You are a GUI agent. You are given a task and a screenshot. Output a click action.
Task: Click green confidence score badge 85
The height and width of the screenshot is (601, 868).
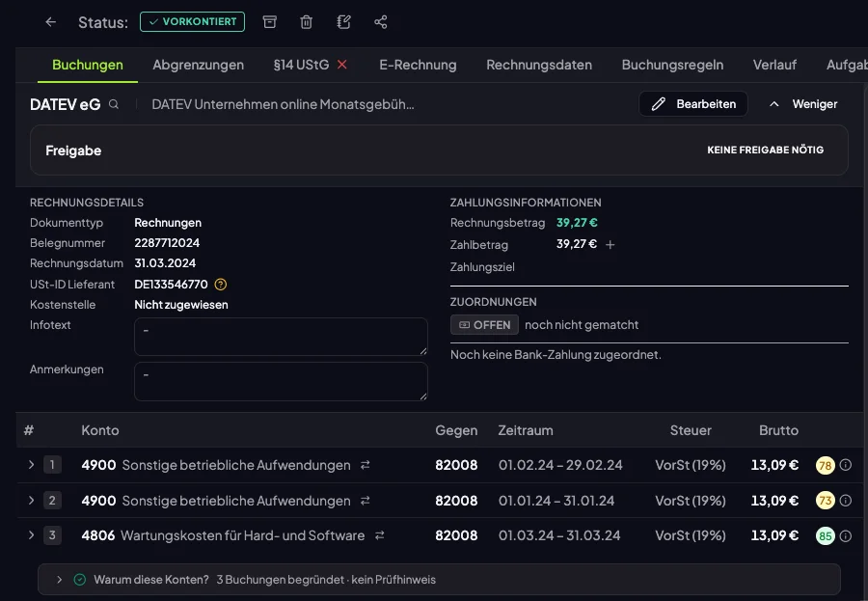(x=825, y=535)
